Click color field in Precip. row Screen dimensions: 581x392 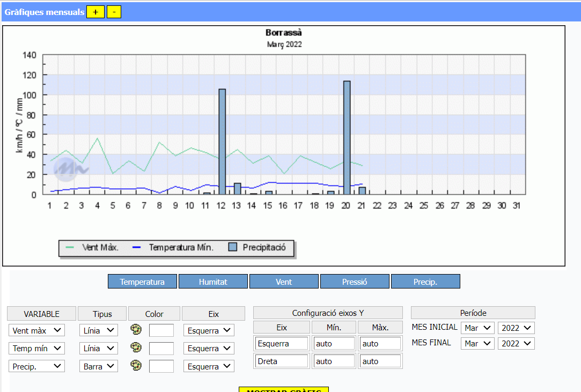pyautogui.click(x=161, y=366)
